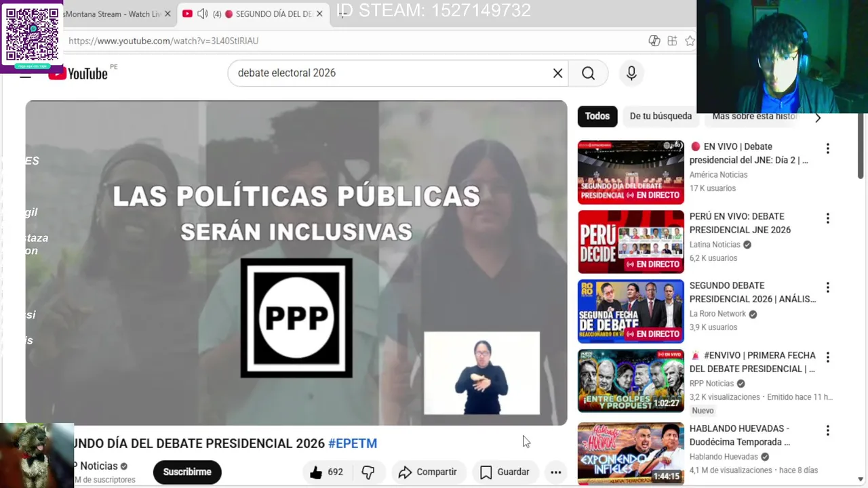Switch to the Montana Stream browser tab
This screenshot has height=488, width=868.
(x=112, y=14)
